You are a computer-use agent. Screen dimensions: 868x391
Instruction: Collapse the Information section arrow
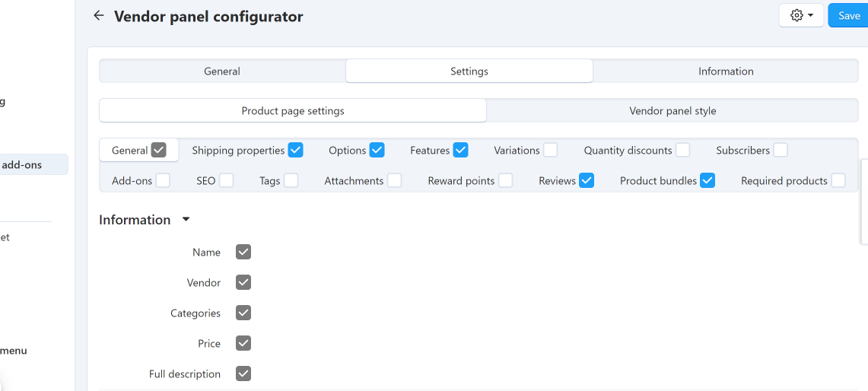(186, 220)
